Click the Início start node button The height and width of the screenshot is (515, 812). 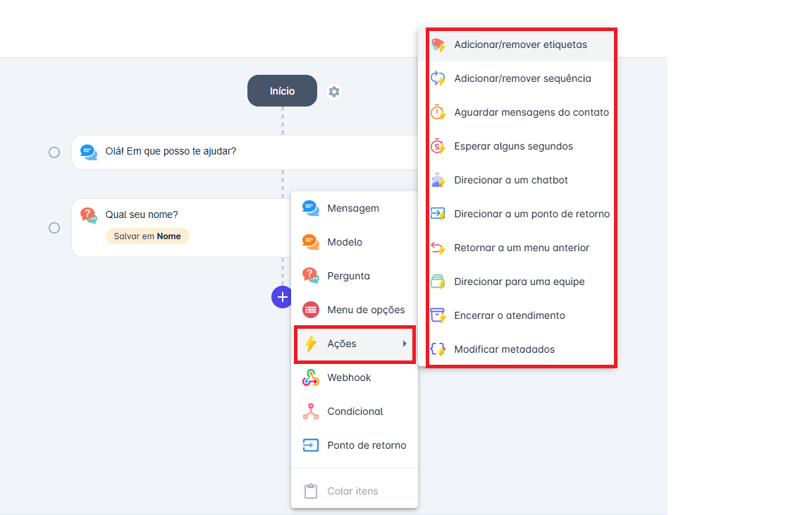(x=282, y=91)
